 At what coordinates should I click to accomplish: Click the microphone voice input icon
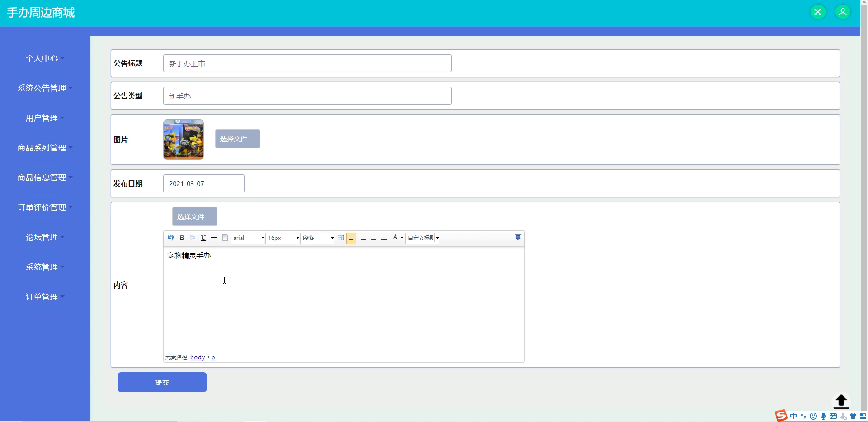point(823,416)
